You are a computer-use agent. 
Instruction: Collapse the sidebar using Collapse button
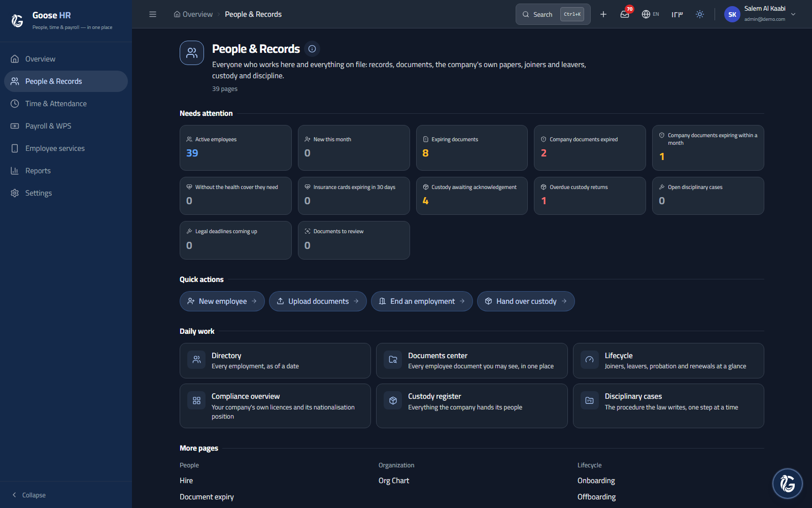click(29, 495)
